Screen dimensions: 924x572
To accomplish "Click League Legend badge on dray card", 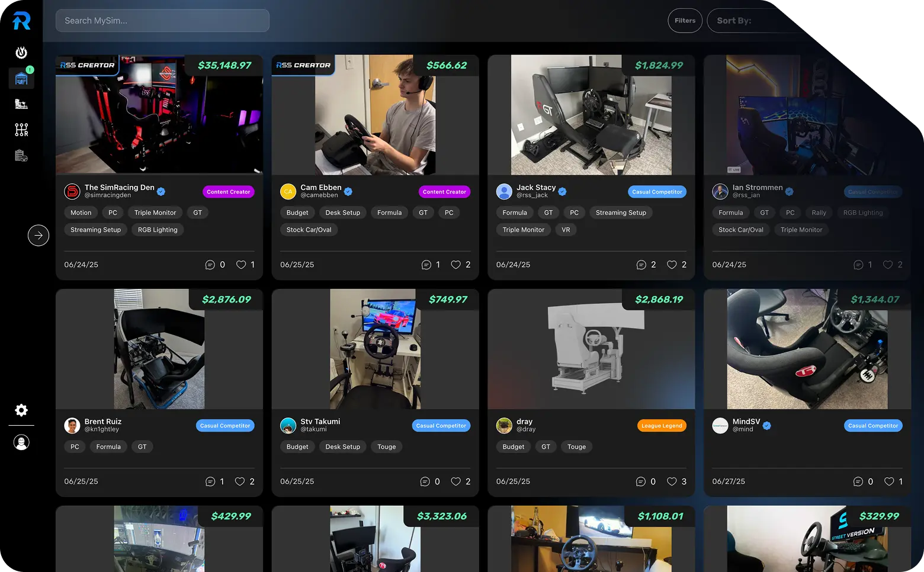I will (662, 426).
